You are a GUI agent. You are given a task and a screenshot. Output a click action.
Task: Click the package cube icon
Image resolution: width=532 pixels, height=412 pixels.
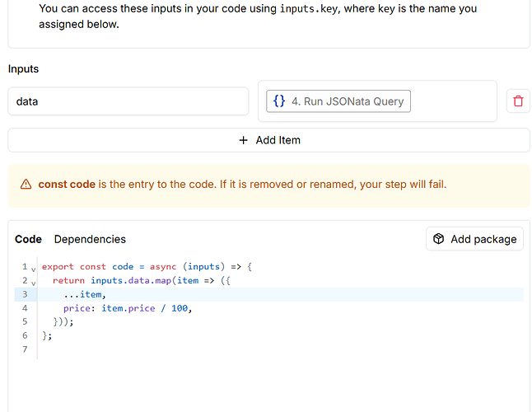click(439, 239)
